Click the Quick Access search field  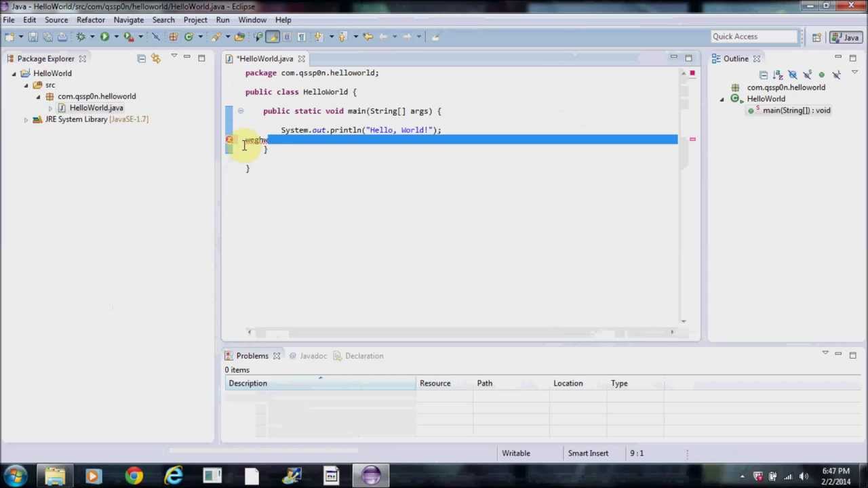[754, 37]
